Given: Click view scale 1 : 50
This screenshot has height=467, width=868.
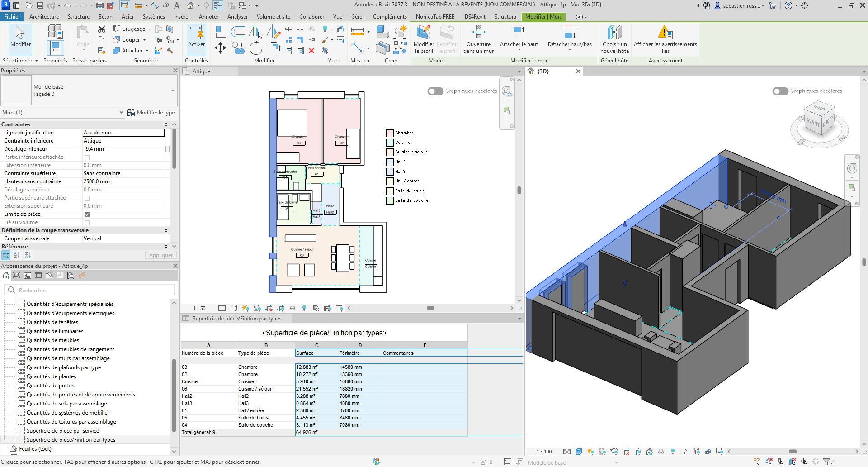Looking at the screenshot, I should click(x=199, y=308).
